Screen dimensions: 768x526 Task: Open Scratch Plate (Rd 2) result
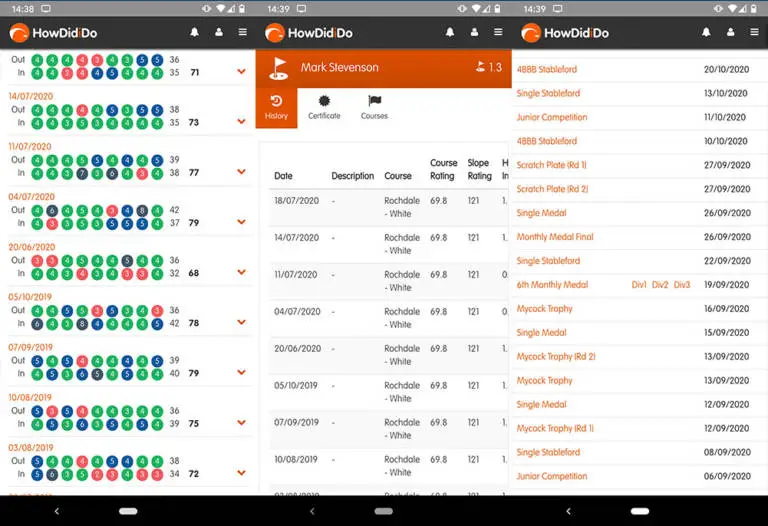[x=552, y=189]
